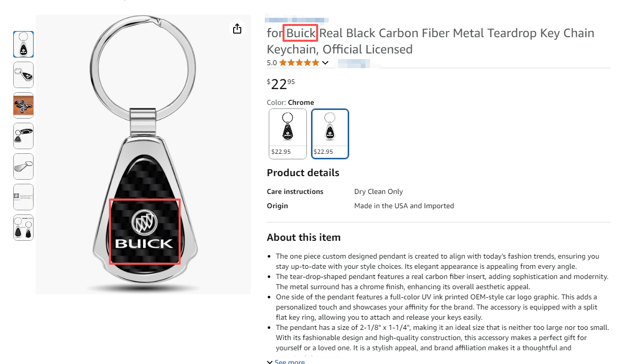Click the share icon on product image

click(237, 29)
